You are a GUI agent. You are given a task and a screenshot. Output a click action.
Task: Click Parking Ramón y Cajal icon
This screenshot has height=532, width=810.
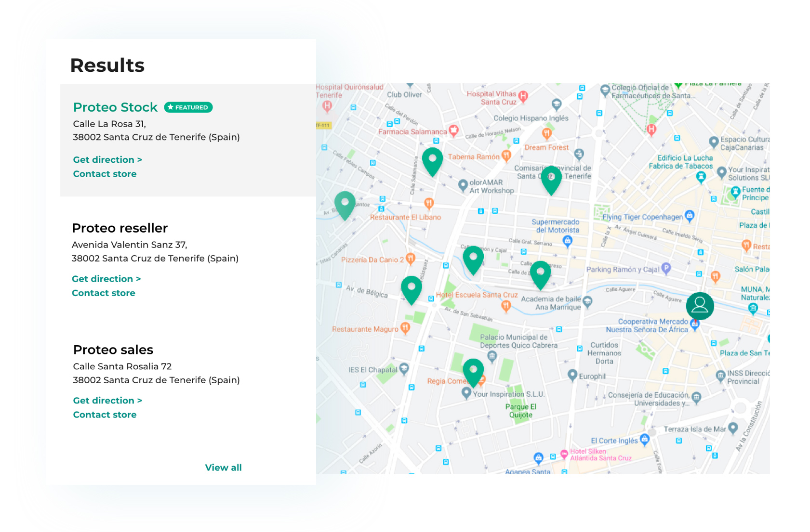[x=666, y=268]
